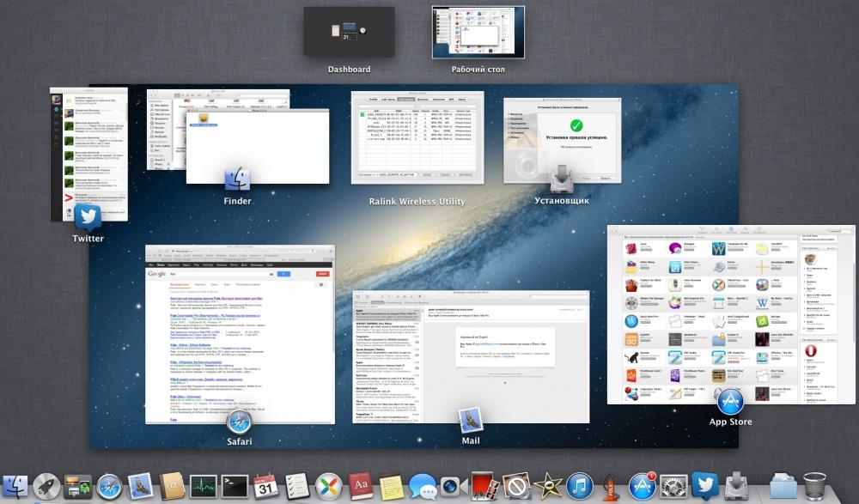Screen dimensions: 859x504
Task: Select the front Finder window
Action: (x=258, y=146)
